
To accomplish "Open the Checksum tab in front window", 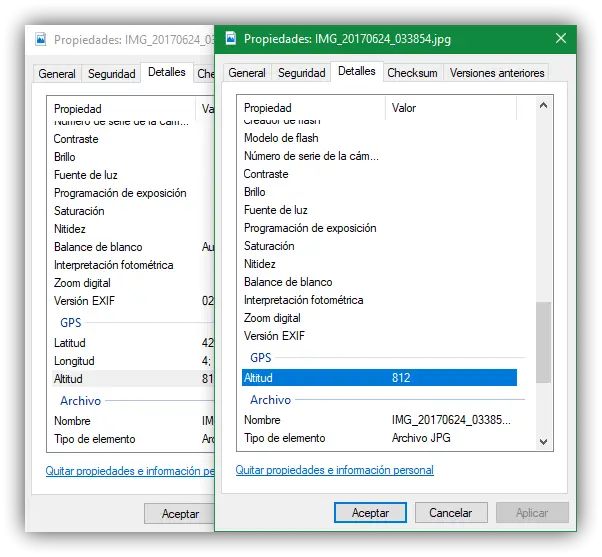I will 412,73.
